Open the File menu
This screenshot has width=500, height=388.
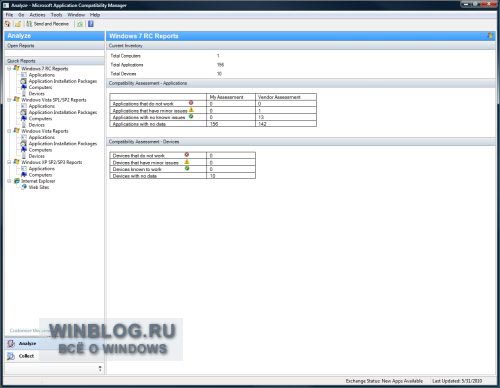click(x=9, y=15)
